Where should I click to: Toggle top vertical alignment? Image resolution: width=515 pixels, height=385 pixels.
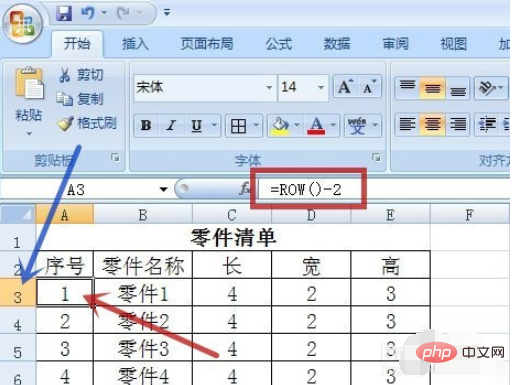click(407, 88)
